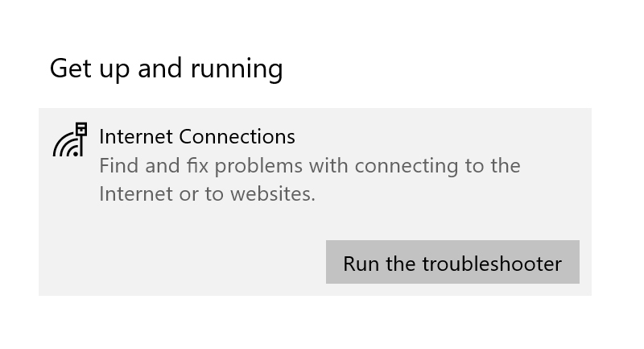Click the router antenna part of the icon
644x349 pixels.
(80, 130)
